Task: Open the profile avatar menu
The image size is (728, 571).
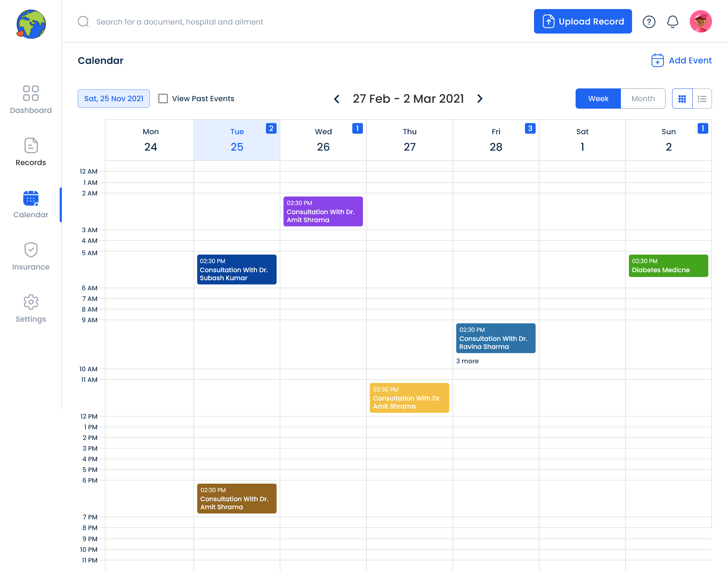Action: tap(701, 21)
